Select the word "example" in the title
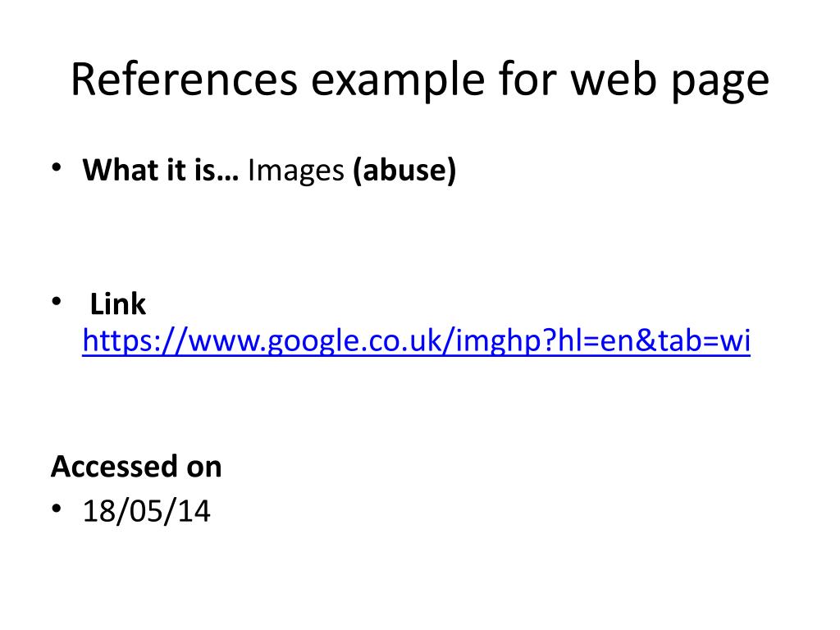840x630 pixels. point(398,81)
